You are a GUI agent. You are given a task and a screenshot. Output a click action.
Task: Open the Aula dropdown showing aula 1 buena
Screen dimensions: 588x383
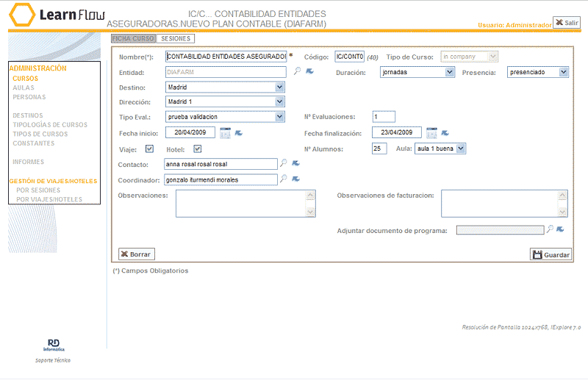461,148
